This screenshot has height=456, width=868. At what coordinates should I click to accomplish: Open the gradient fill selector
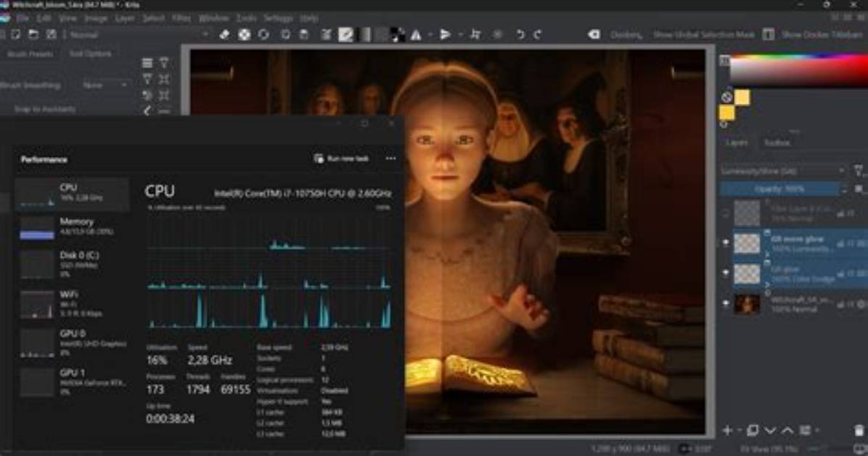pos(365,35)
